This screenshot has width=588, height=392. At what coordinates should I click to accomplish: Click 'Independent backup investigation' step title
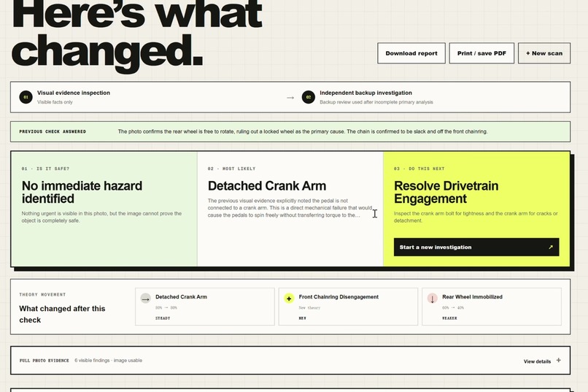coord(365,93)
